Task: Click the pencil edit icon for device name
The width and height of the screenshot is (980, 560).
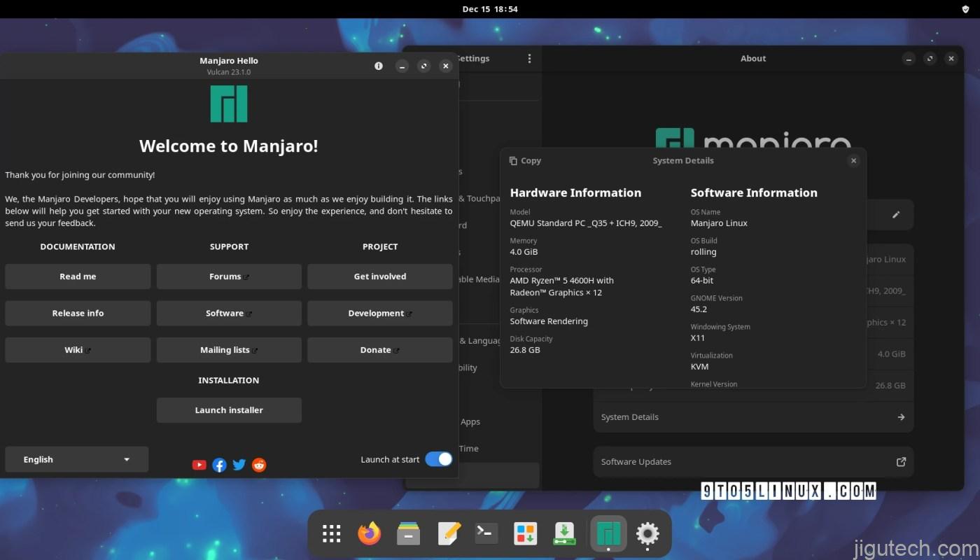Action: pos(896,215)
